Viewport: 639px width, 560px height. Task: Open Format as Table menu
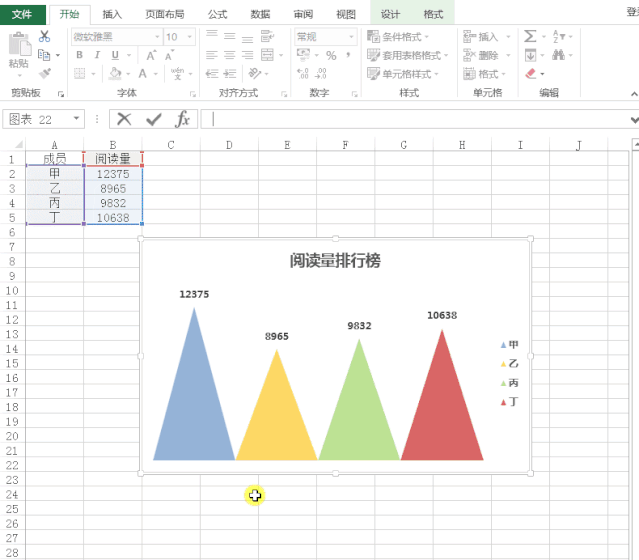tap(407, 55)
